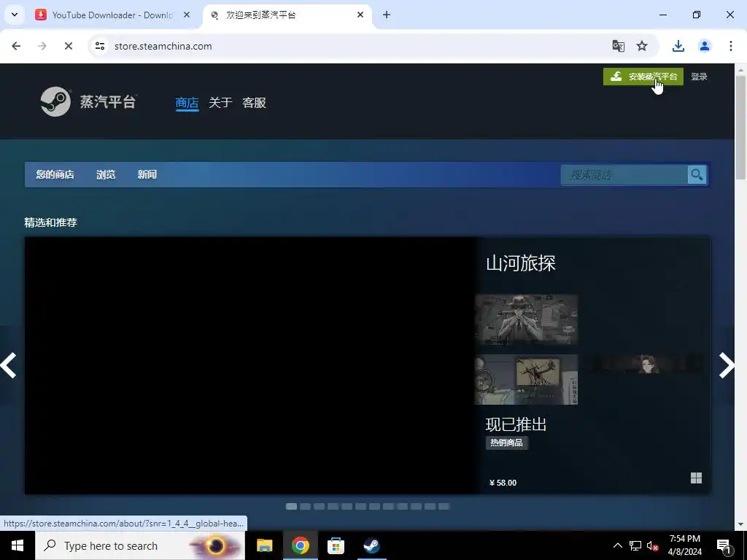The height and width of the screenshot is (560, 747).
Task: Open the 关于 about page
Action: pyautogui.click(x=220, y=102)
